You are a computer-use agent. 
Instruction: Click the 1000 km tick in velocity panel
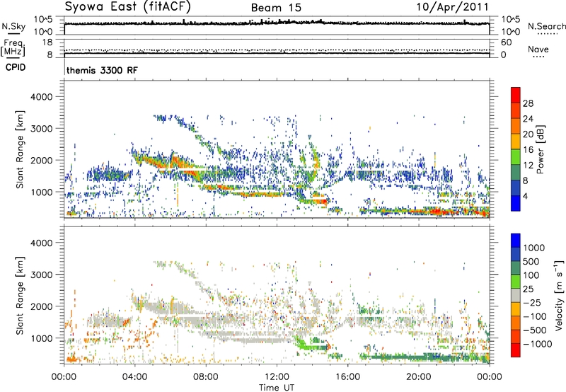(42, 338)
